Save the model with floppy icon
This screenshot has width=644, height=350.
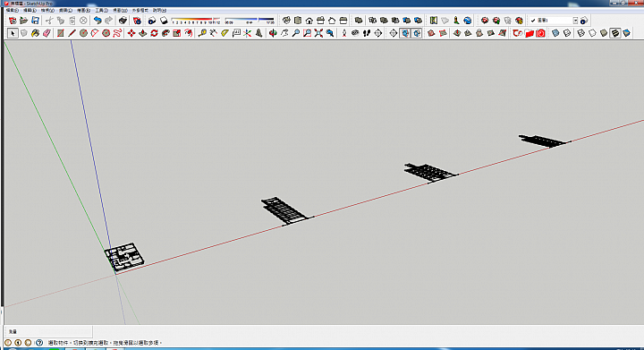tap(35, 21)
